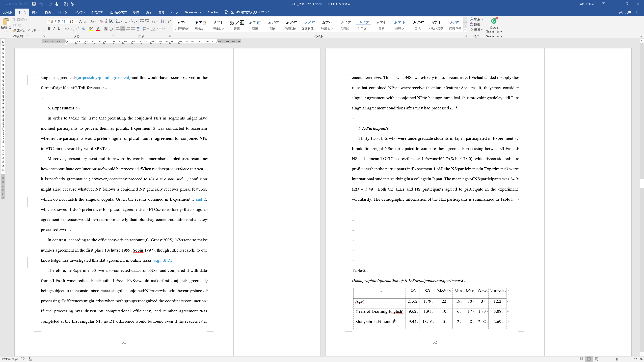Open the font size dropdown
Screen dimensions: 644x362
click(76, 21)
